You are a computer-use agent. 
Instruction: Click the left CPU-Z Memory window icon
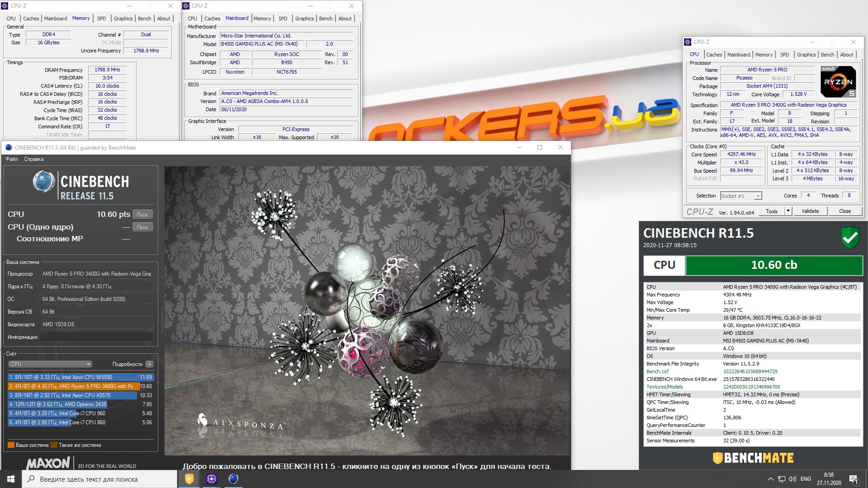click(x=5, y=6)
